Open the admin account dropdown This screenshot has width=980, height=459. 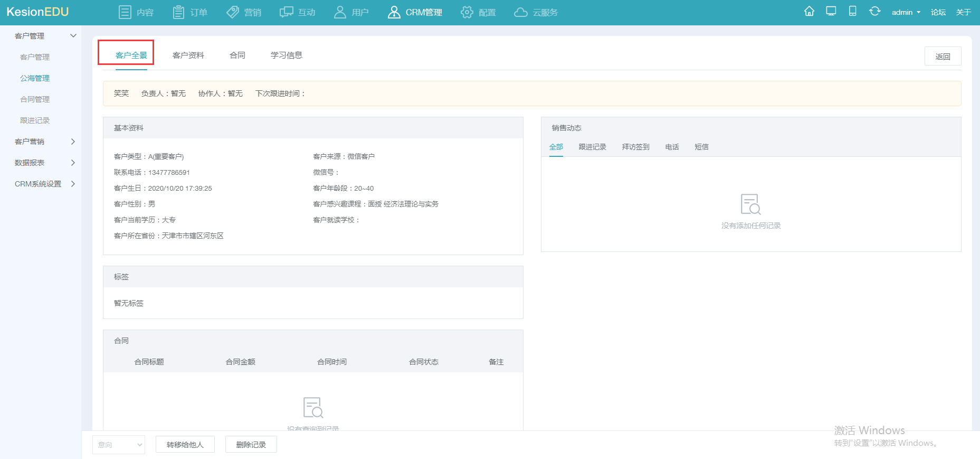906,12
